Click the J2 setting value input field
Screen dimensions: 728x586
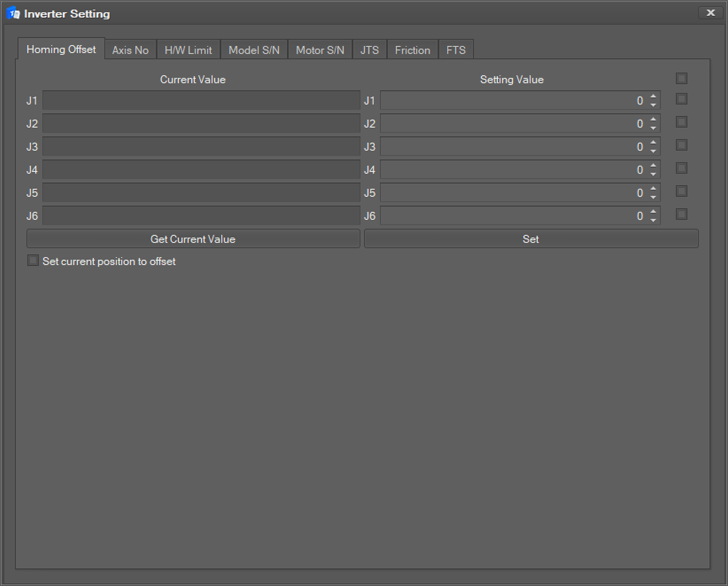coord(509,124)
